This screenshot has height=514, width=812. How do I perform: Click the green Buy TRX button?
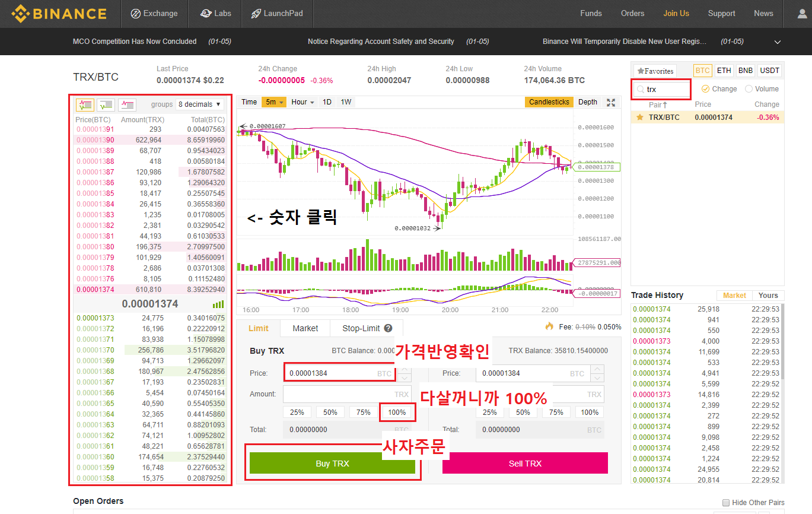[x=332, y=464]
